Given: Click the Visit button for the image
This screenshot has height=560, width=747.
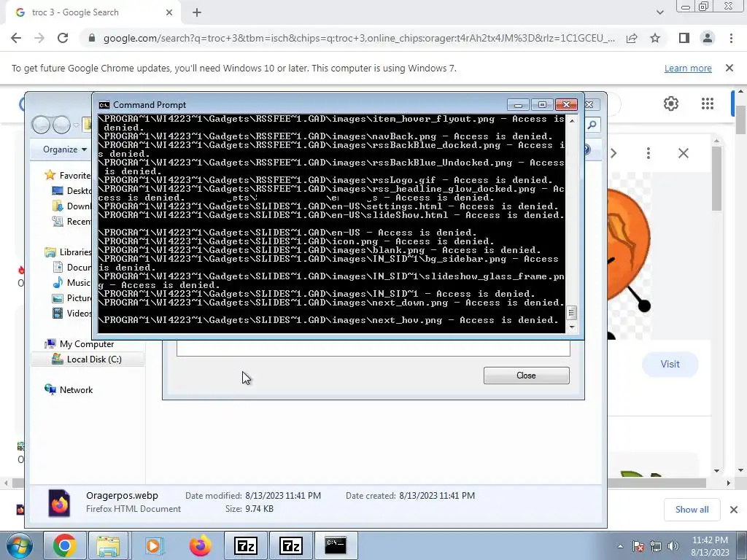Looking at the screenshot, I should click(x=670, y=365).
